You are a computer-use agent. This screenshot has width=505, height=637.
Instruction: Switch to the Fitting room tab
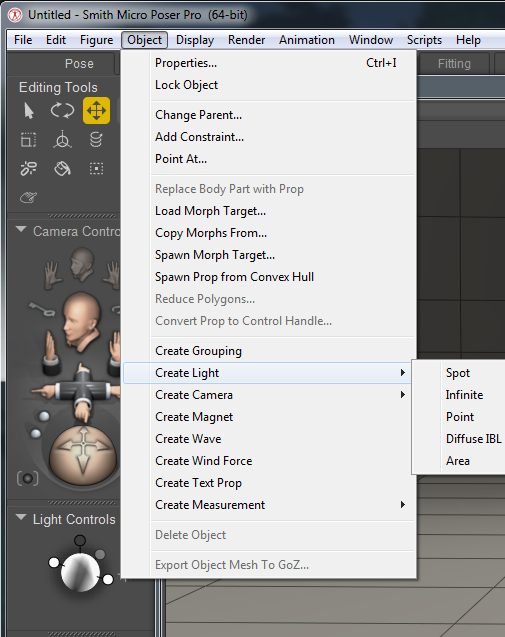pos(454,64)
